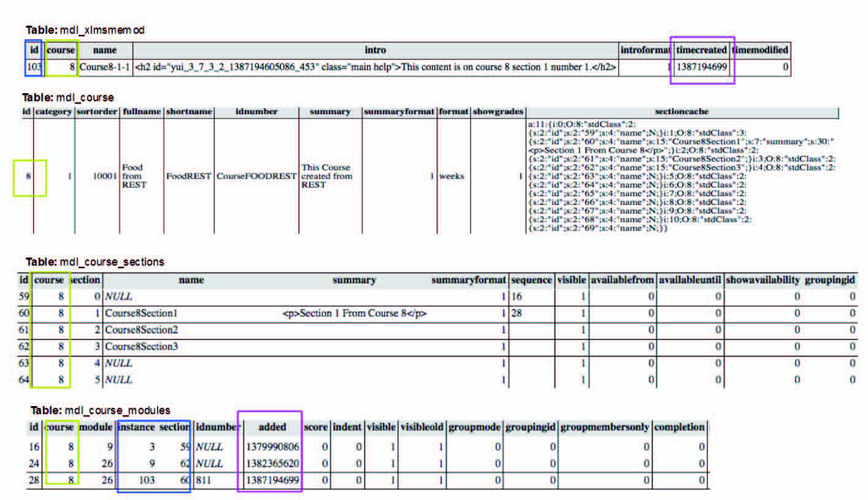
Task: Select added value 1382365620
Action: point(273,463)
